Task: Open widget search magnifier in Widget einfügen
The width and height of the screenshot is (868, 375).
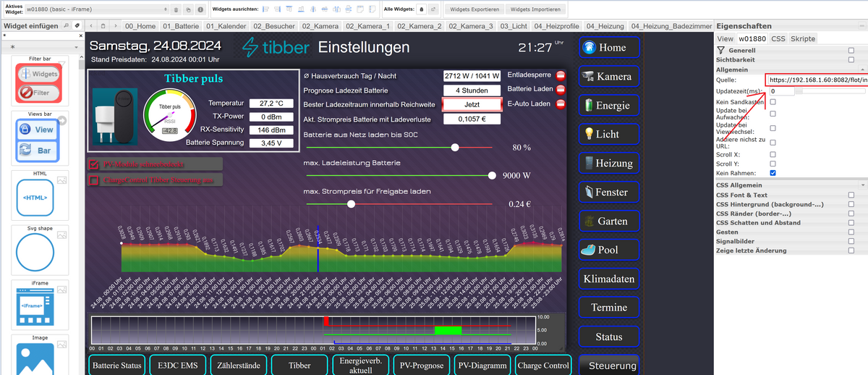Action: tap(66, 26)
